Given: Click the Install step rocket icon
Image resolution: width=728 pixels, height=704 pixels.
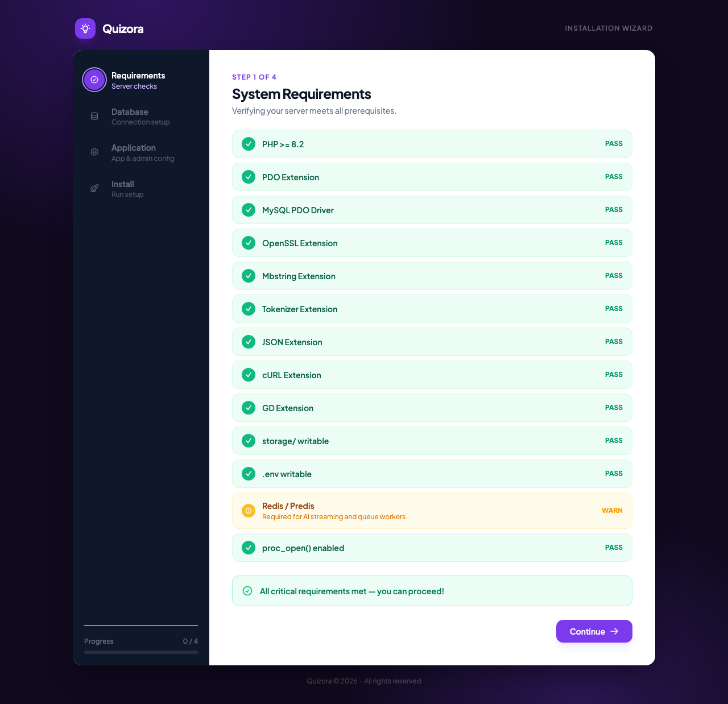Looking at the screenshot, I should [94, 188].
